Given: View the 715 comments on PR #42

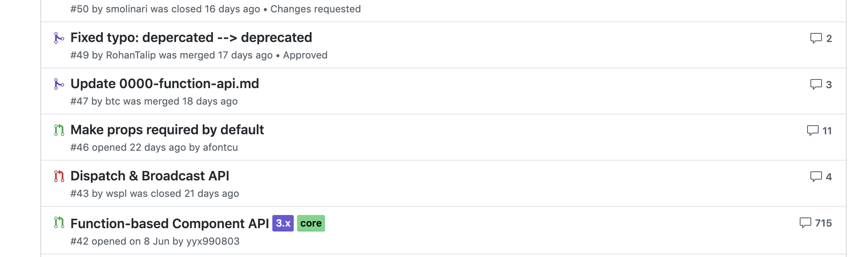Looking at the screenshot, I should 817,223.
